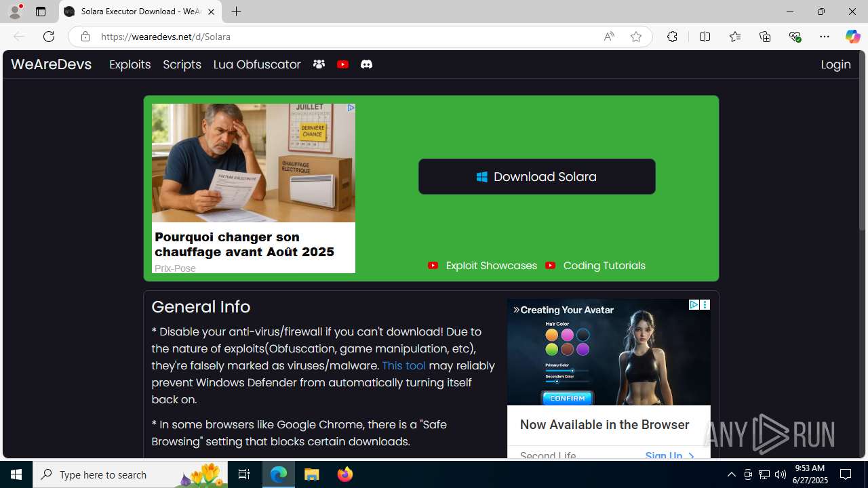Open the WeAreDevs community group icon
This screenshot has width=868, height=488.
pos(319,64)
